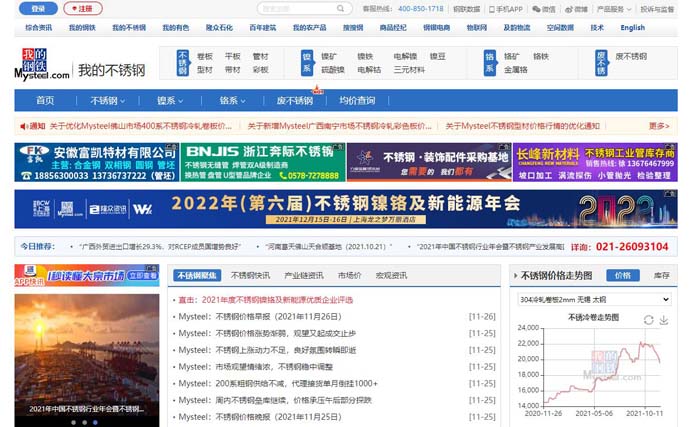
Task: Open the 金属铬 product link
Action: pos(516,70)
